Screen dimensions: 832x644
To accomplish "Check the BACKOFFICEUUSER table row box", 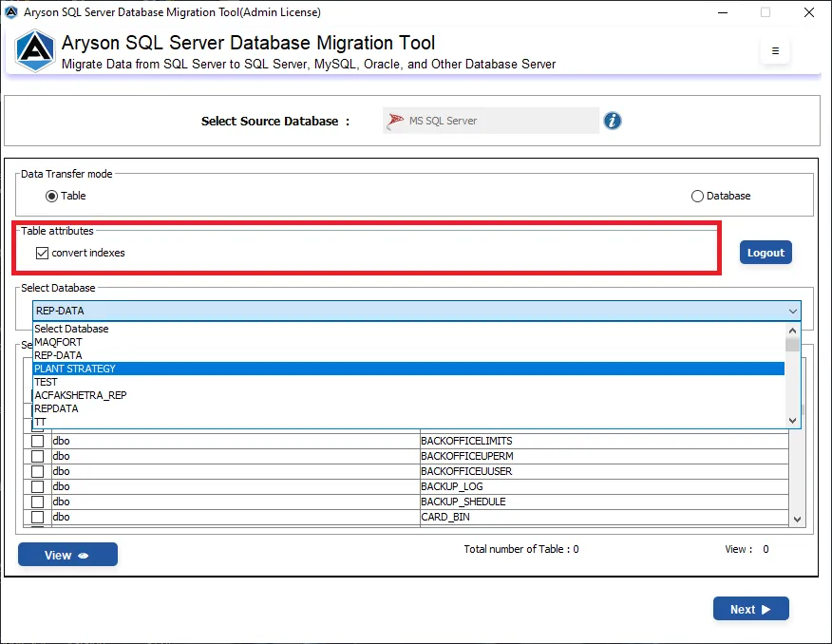I will click(38, 471).
